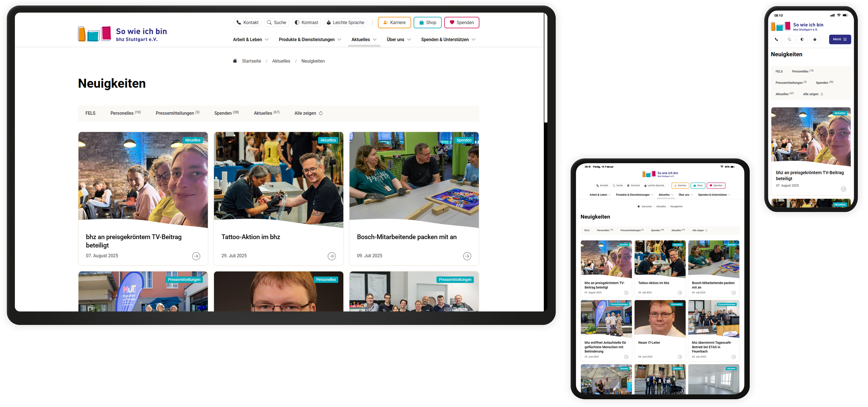Image resolution: width=868 pixels, height=407 pixels.
Task: Switch to the FELS filter tab
Action: point(90,113)
